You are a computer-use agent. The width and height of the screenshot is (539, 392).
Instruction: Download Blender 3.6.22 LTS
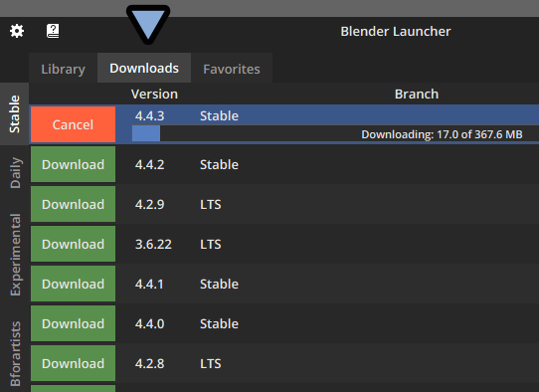pyautogui.click(x=73, y=244)
